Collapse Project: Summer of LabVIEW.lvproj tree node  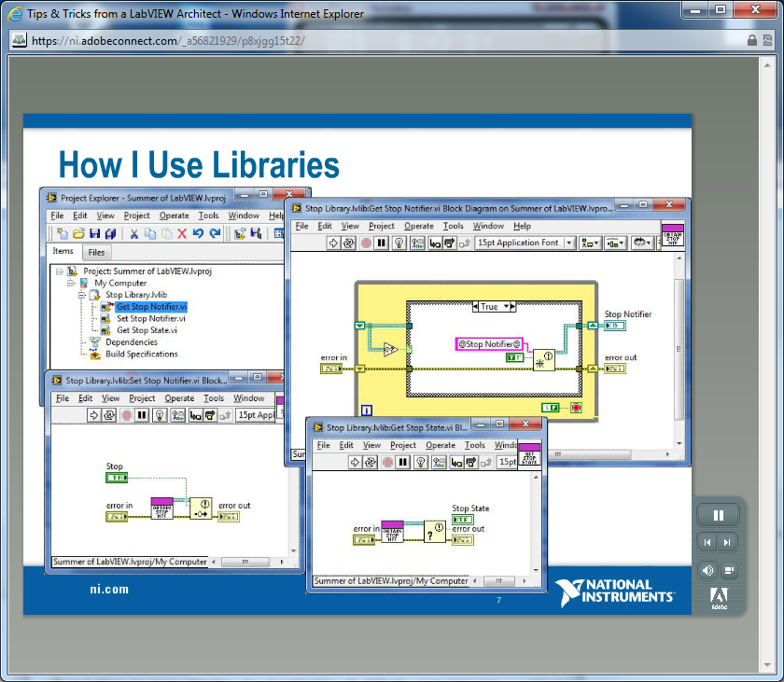[60, 271]
